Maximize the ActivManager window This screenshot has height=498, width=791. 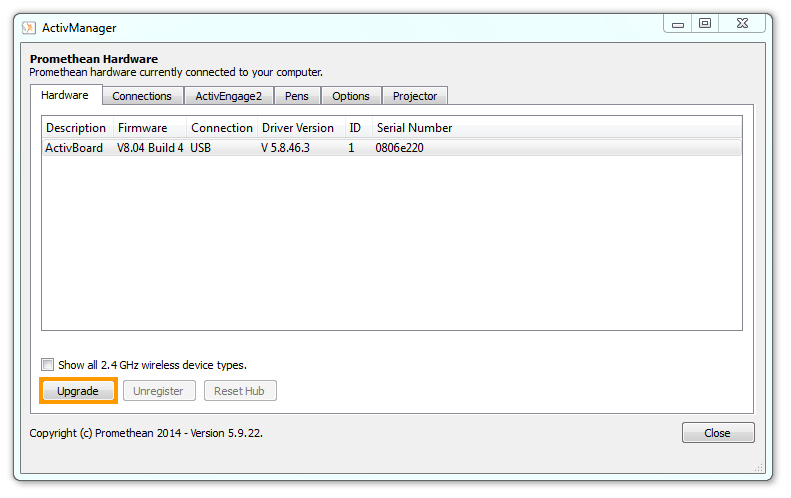click(705, 24)
